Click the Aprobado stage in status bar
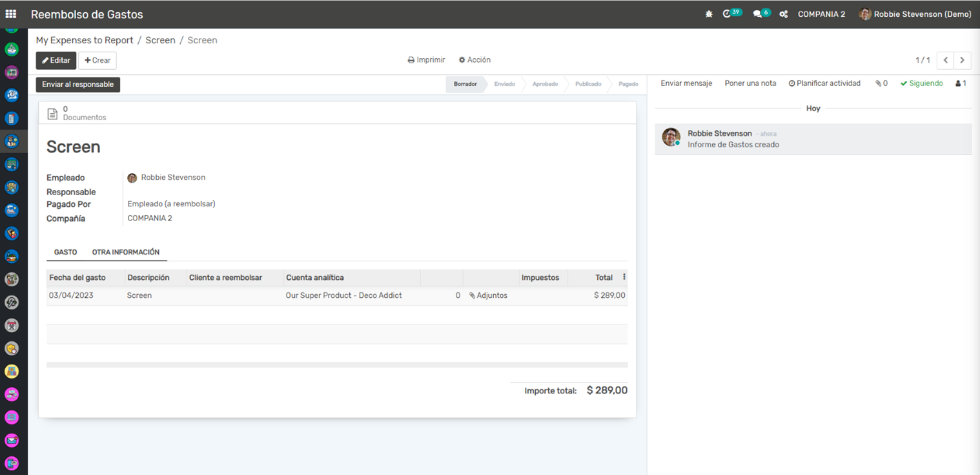Image resolution: width=980 pixels, height=475 pixels. (545, 84)
